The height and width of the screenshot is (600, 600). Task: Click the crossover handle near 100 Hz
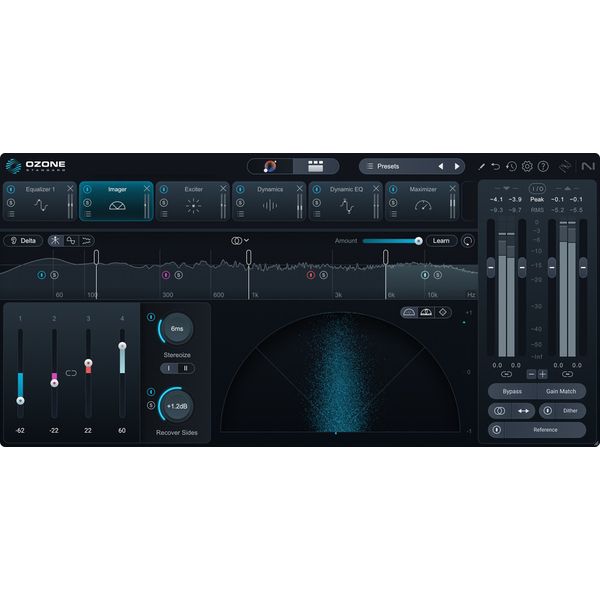point(96,257)
